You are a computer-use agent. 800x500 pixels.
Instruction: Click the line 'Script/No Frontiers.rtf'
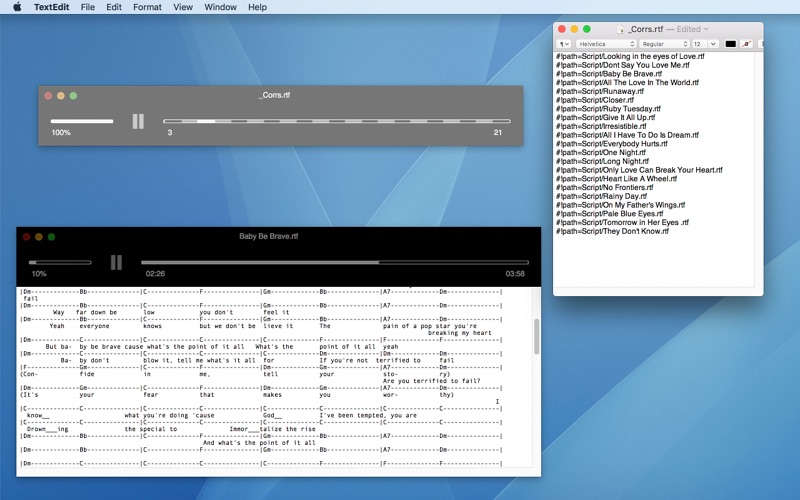604,187
